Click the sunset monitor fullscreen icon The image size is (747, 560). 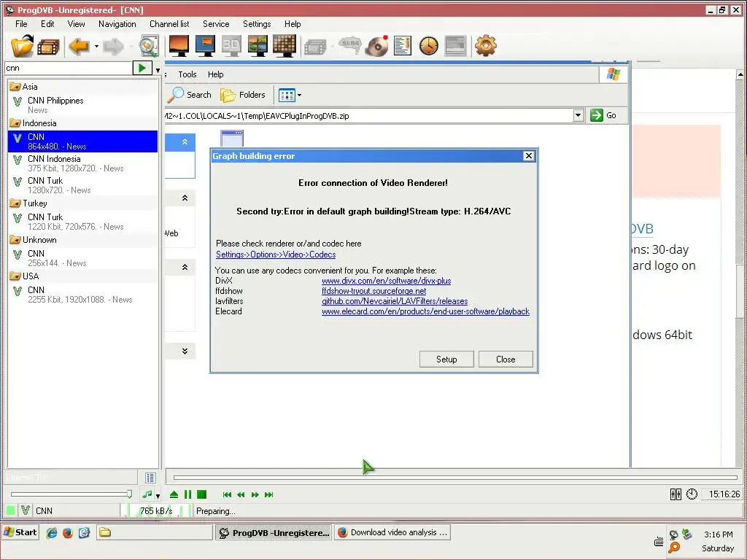179,46
